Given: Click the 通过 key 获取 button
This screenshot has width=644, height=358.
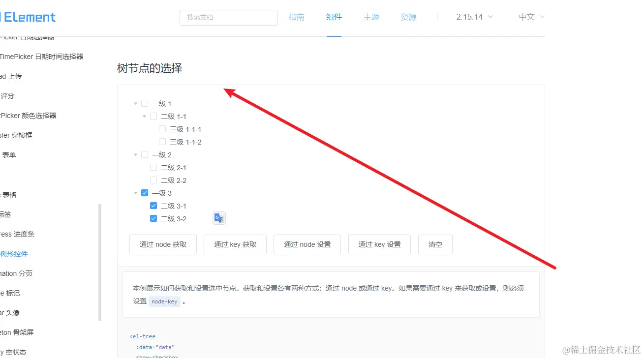Looking at the screenshot, I should point(235,244).
